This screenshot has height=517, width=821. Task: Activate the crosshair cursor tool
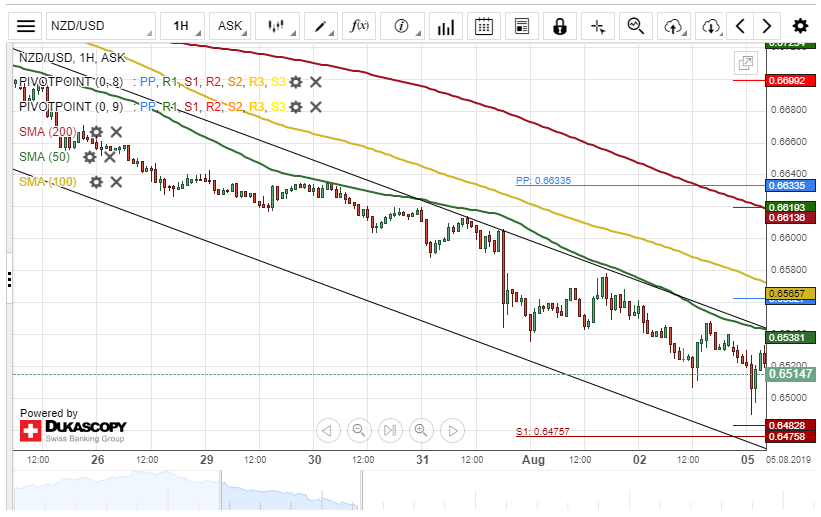[x=598, y=26]
